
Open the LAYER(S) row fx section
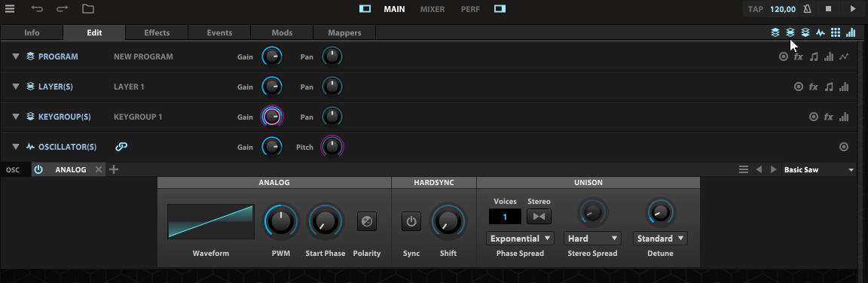[x=813, y=87]
